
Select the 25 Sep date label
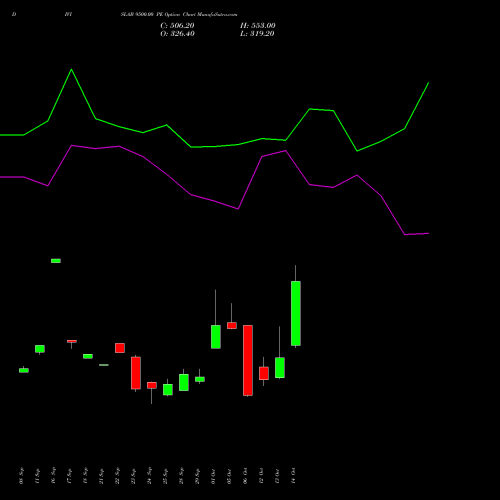[x=166, y=476]
